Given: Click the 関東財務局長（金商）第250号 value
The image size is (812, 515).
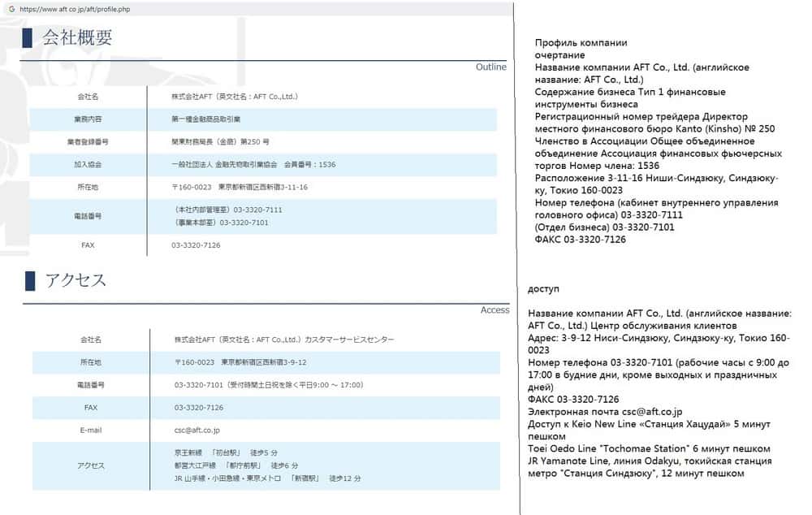Looking at the screenshot, I should (x=220, y=141).
